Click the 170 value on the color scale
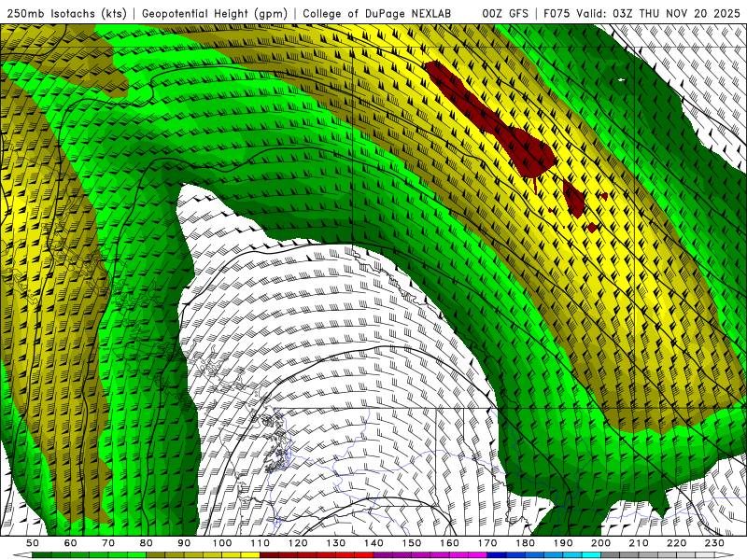The height and width of the screenshot is (560, 747). coord(487,543)
